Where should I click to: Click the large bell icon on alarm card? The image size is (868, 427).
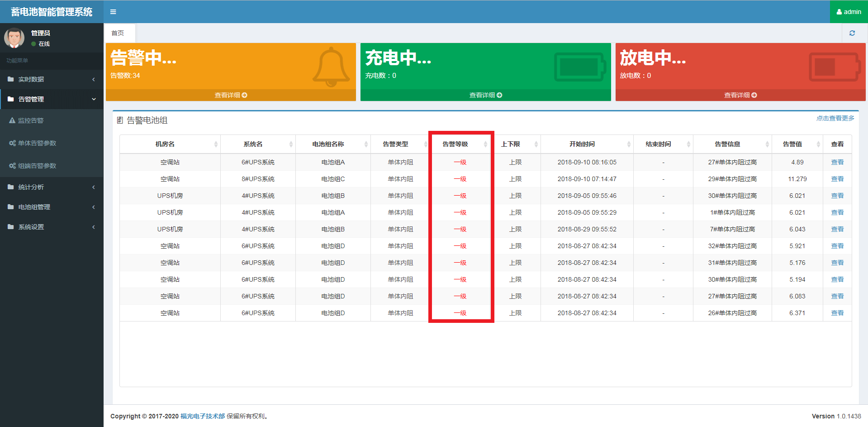click(x=331, y=67)
